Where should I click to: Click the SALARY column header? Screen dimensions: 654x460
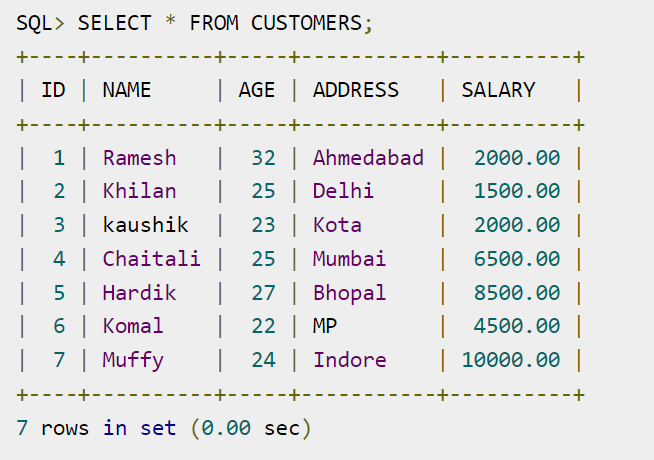pyautogui.click(x=498, y=90)
